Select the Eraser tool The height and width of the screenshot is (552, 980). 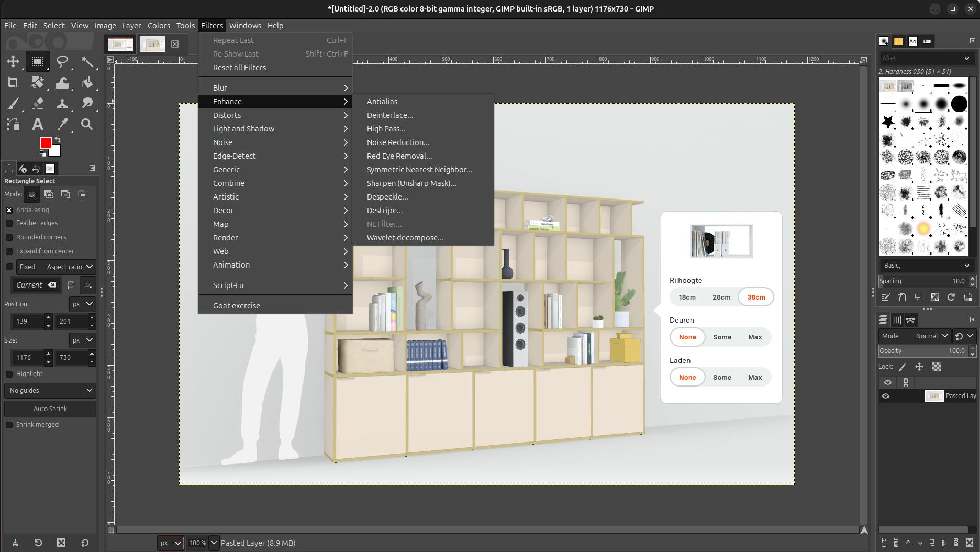[37, 104]
